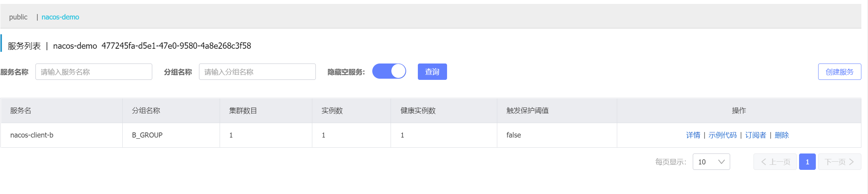868x194 pixels.
Task: Select page number 1 in pagination
Action: tap(807, 162)
